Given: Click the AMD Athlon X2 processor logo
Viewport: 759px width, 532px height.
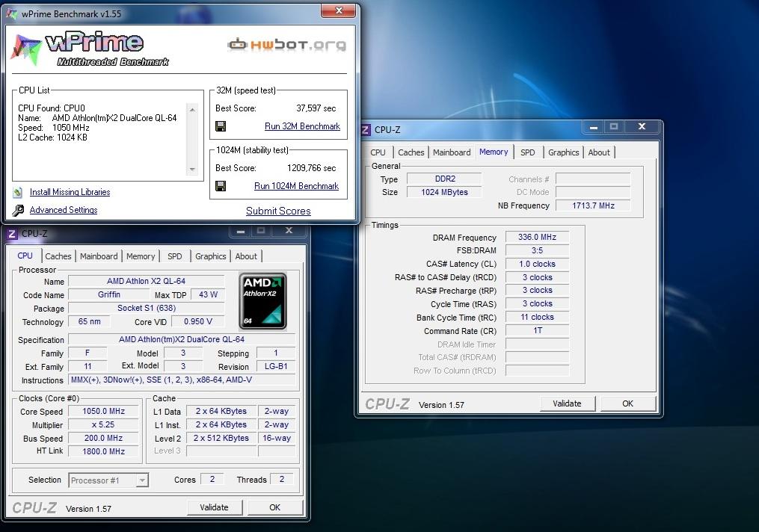Looking at the screenshot, I should point(262,301).
